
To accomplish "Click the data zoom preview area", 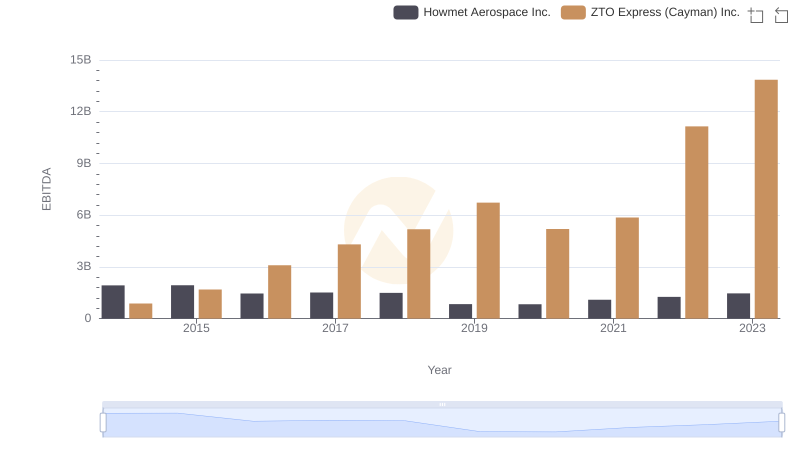I will [442, 423].
